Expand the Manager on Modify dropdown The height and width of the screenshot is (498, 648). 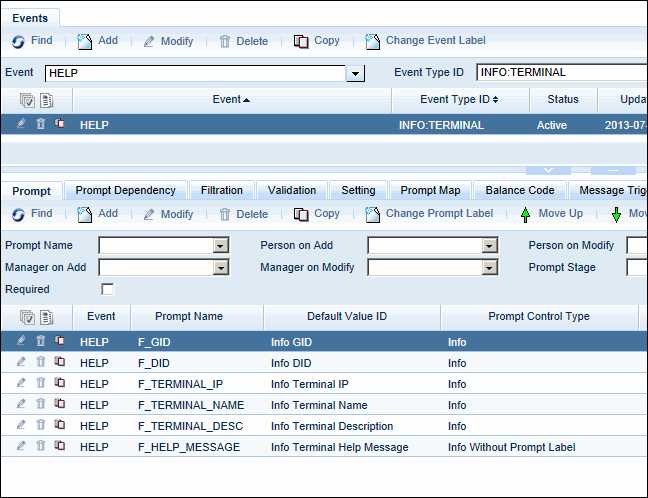click(x=489, y=268)
